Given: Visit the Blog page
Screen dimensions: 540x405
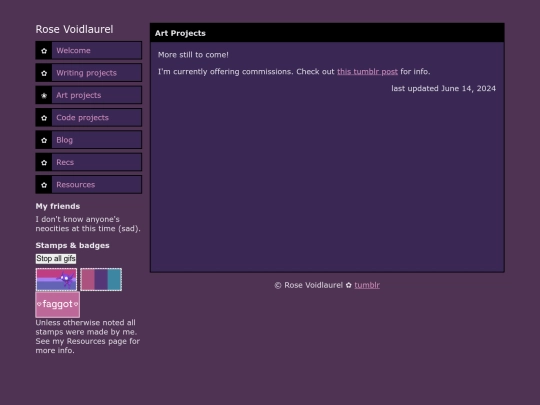Looking at the screenshot, I should 89,140.
